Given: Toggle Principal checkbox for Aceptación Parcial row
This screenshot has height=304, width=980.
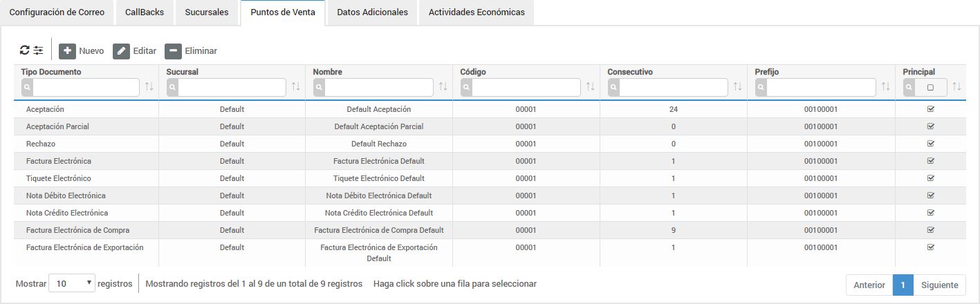Looking at the screenshot, I should [x=930, y=126].
